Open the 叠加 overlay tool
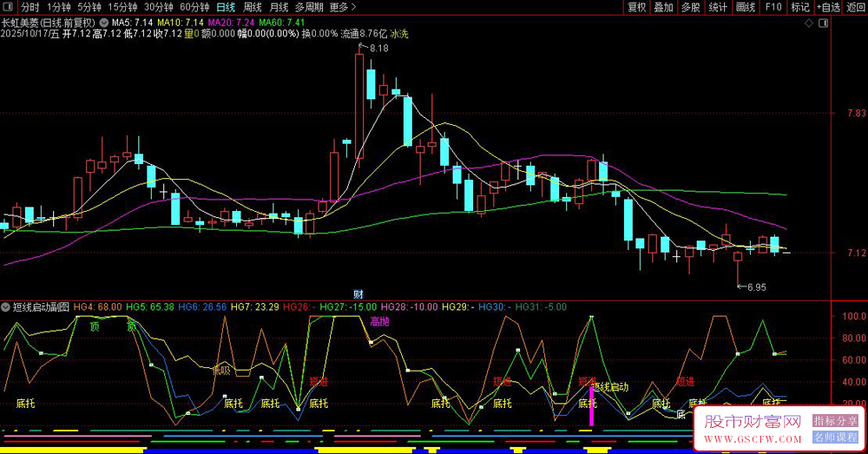Viewport: 868px width, 454px height. 664,7
